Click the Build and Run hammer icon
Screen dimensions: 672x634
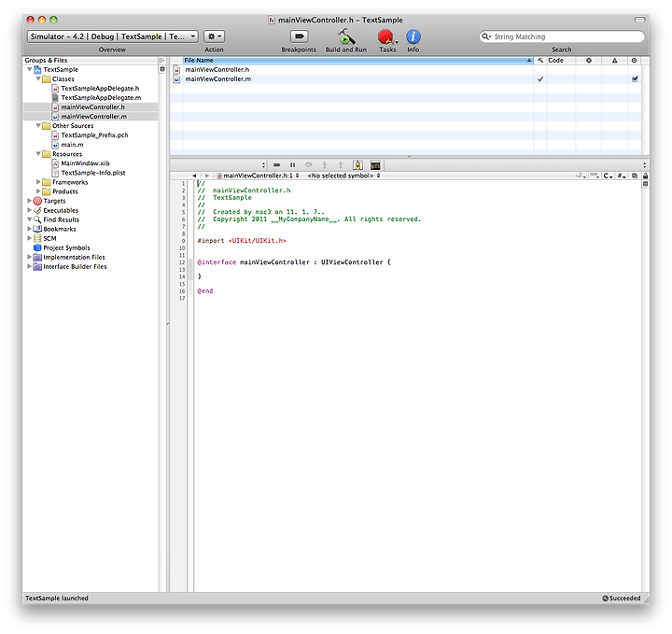(x=346, y=36)
